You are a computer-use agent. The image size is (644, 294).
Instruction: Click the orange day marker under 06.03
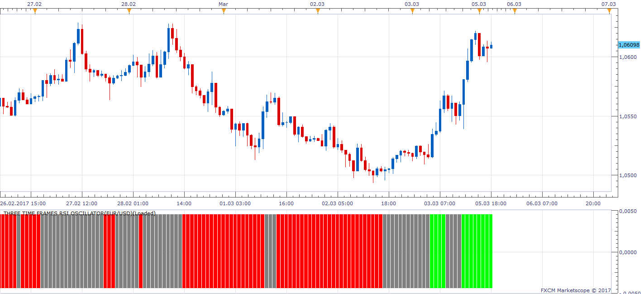pyautogui.click(x=515, y=11)
